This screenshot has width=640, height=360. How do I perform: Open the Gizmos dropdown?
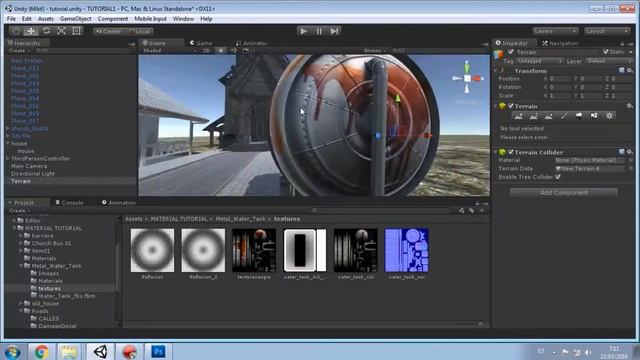[x=374, y=51]
